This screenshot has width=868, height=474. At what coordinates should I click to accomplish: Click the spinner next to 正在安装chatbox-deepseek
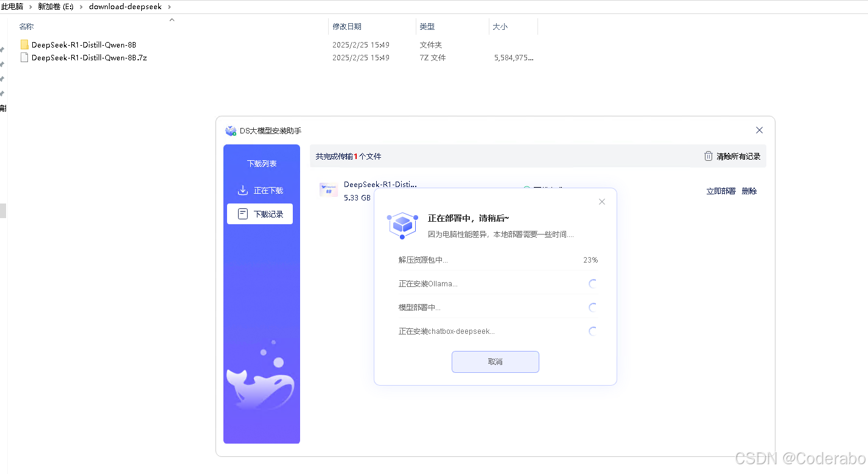coord(593,331)
